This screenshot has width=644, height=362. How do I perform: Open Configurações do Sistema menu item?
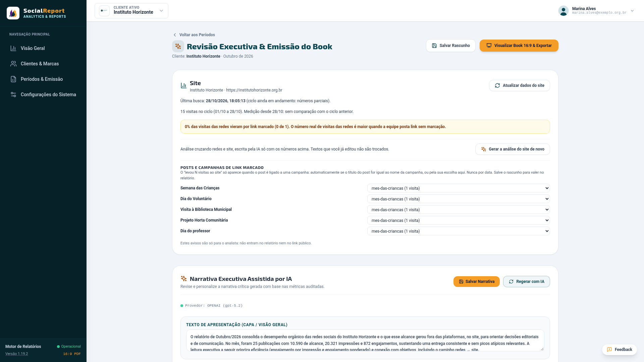coord(43,95)
